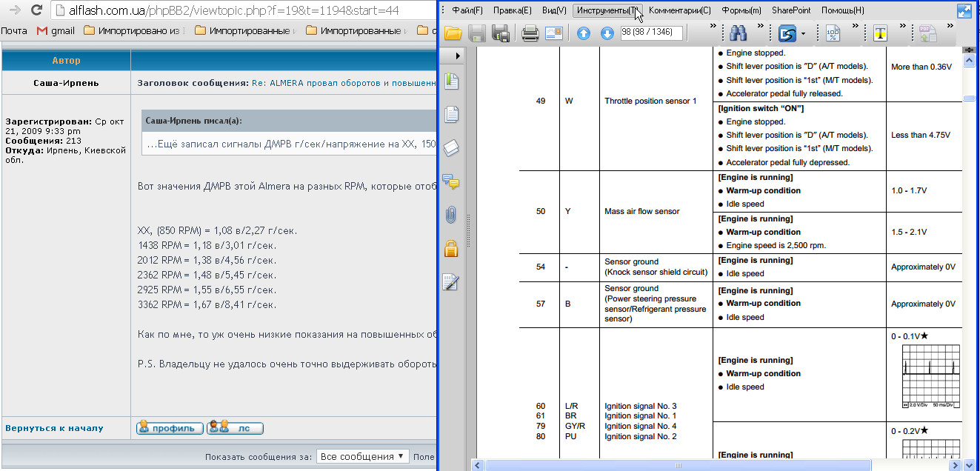Open the Comments panel in sidebar

(x=451, y=181)
